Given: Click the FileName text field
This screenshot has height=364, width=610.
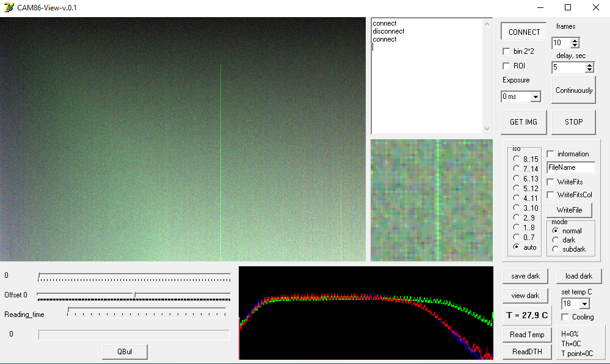Looking at the screenshot, I should [571, 167].
